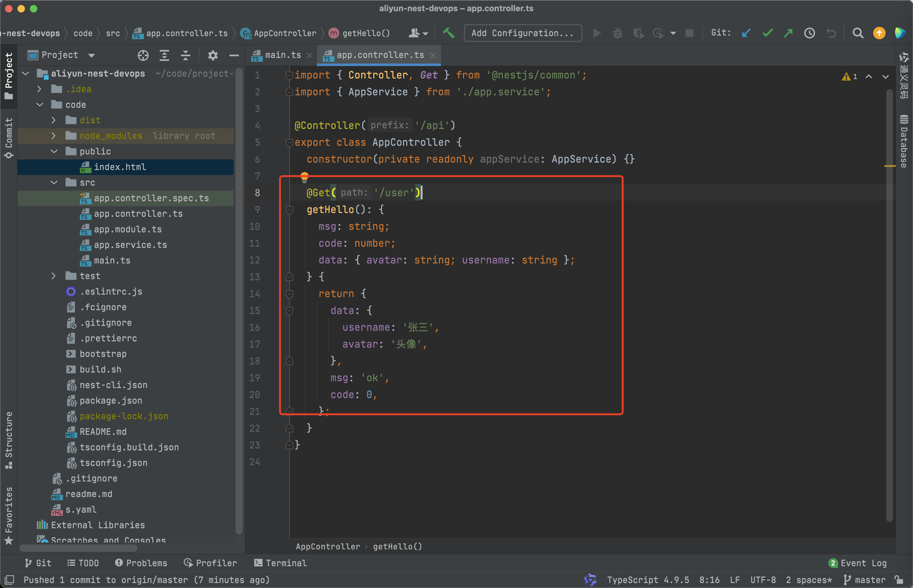Image resolution: width=913 pixels, height=588 pixels.
Task: Open the Project view selector dropdown
Action: coord(92,55)
